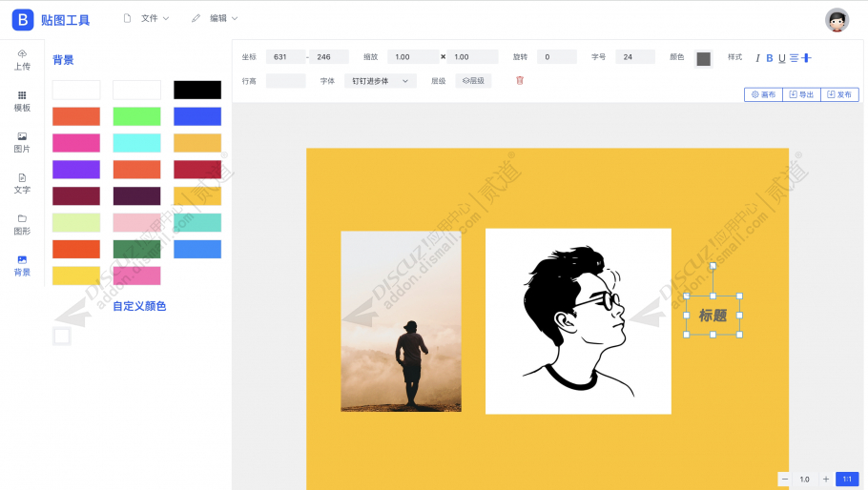Pick the dark maroon background swatch
This screenshot has height=490, width=868.
(76, 195)
